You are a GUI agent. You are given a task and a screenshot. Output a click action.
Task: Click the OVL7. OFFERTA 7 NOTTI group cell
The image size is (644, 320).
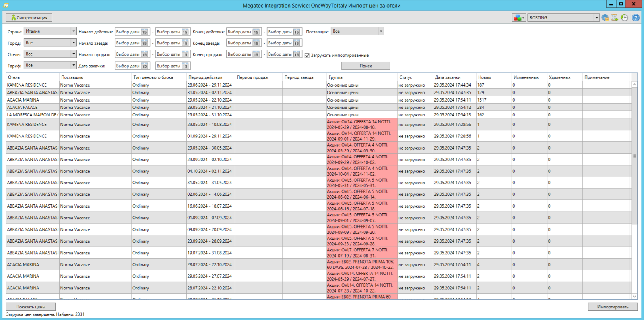coord(362,253)
